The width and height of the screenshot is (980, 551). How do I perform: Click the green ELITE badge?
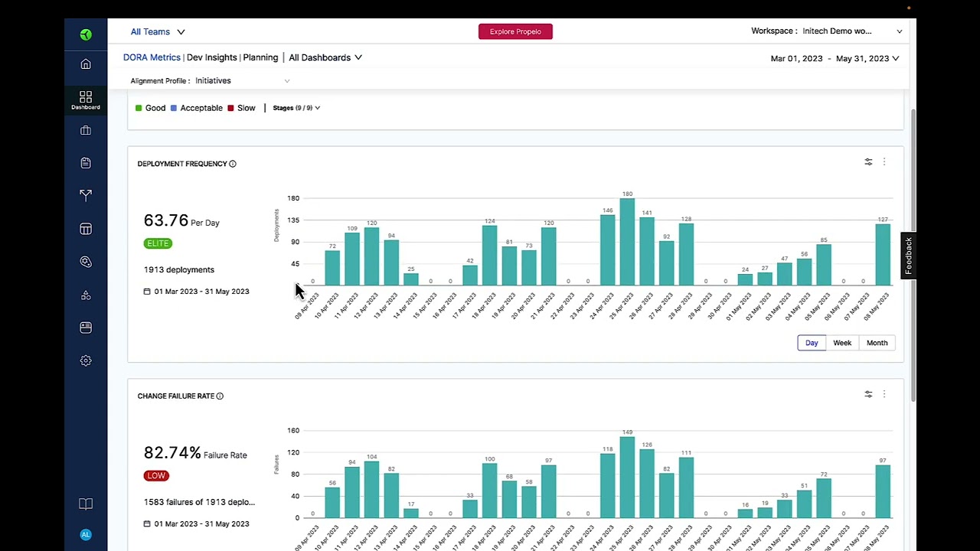pyautogui.click(x=158, y=243)
